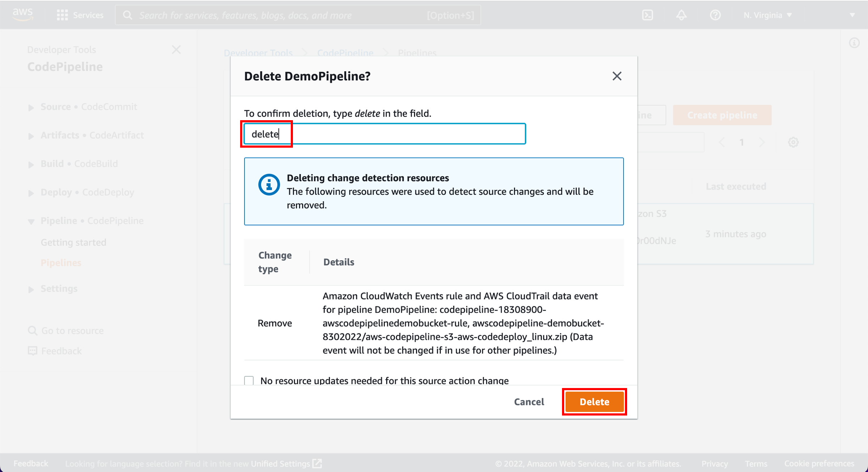Go to previous page arrow in pagination
Image resolution: width=868 pixels, height=472 pixels.
click(722, 142)
